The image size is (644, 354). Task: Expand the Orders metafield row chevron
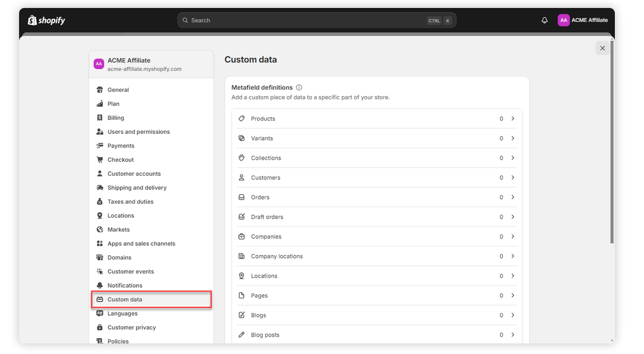pyautogui.click(x=513, y=197)
